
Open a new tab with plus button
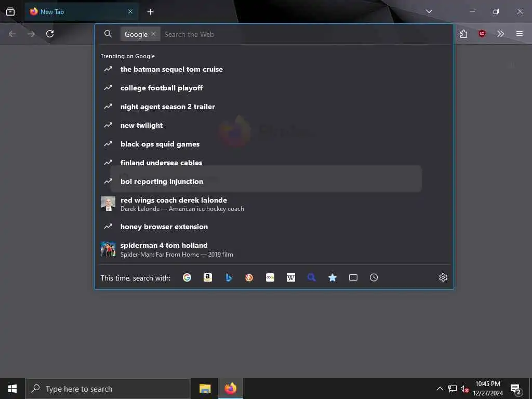150,12
